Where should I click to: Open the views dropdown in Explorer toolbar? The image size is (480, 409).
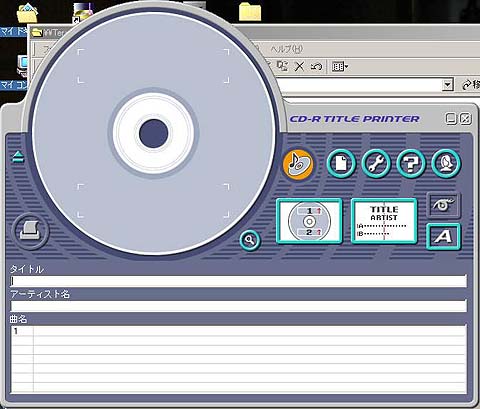pyautogui.click(x=340, y=67)
